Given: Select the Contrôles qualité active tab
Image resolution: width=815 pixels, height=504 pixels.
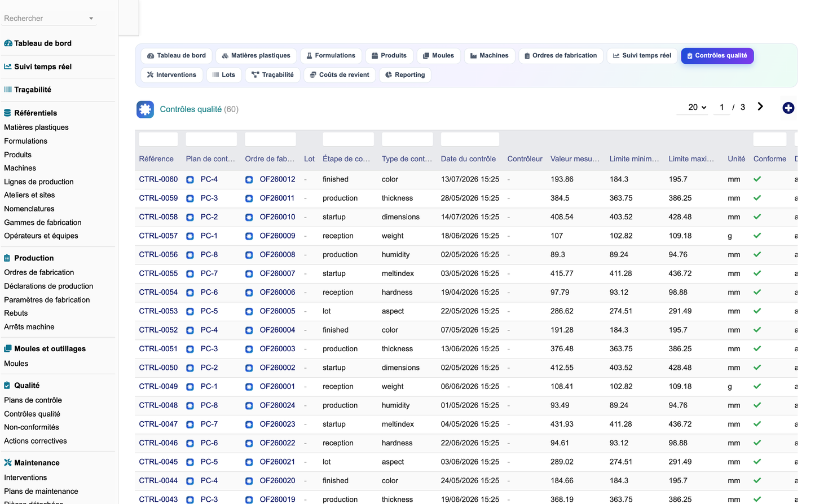Looking at the screenshot, I should (x=717, y=56).
